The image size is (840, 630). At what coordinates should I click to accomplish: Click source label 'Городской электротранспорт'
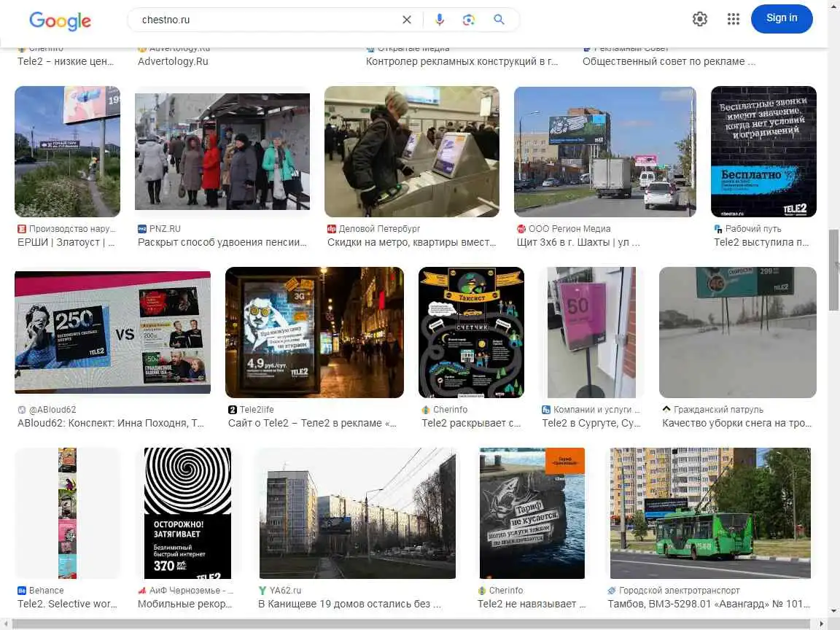(x=680, y=591)
